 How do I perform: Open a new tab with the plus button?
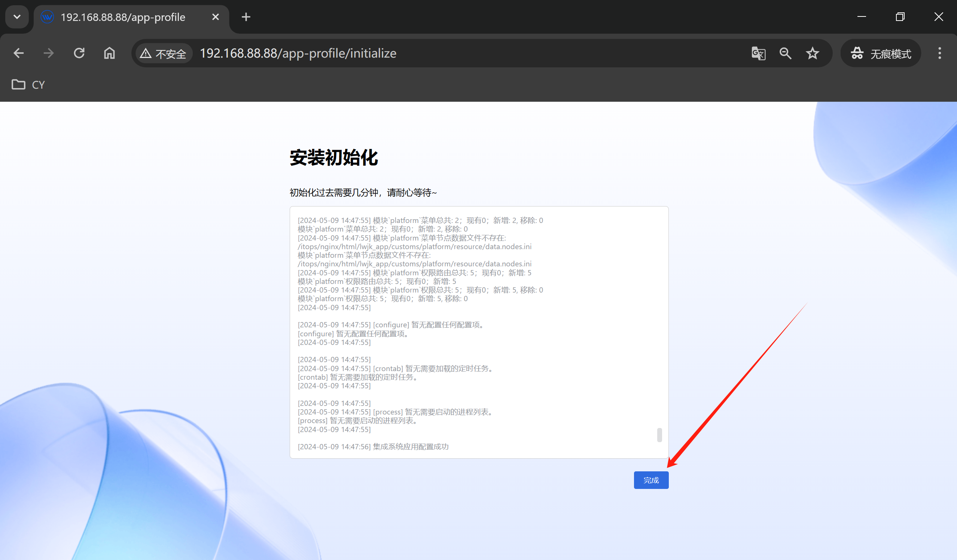246,17
